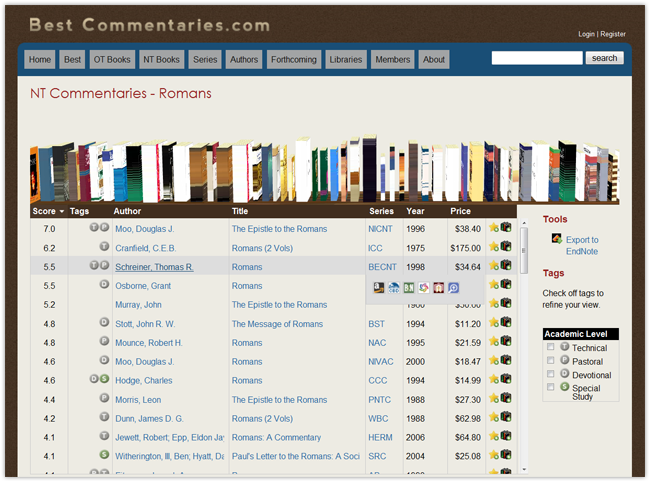Open Barnes & Noble icon in popup

tap(409, 288)
